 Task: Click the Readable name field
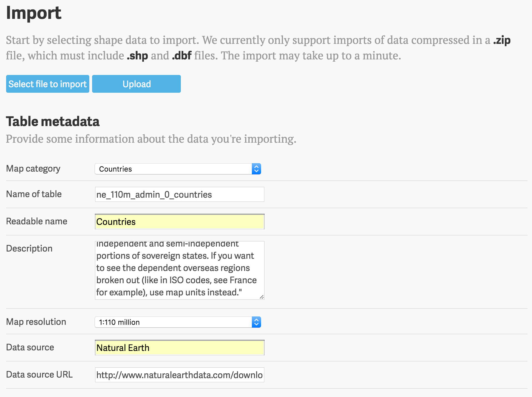click(180, 222)
